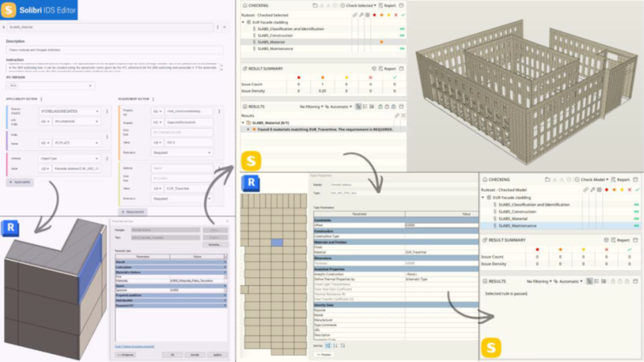Viewport: 644px width, 362px height.
Task: Click key icon in Checked Model ruleset header
Action: (x=593, y=190)
